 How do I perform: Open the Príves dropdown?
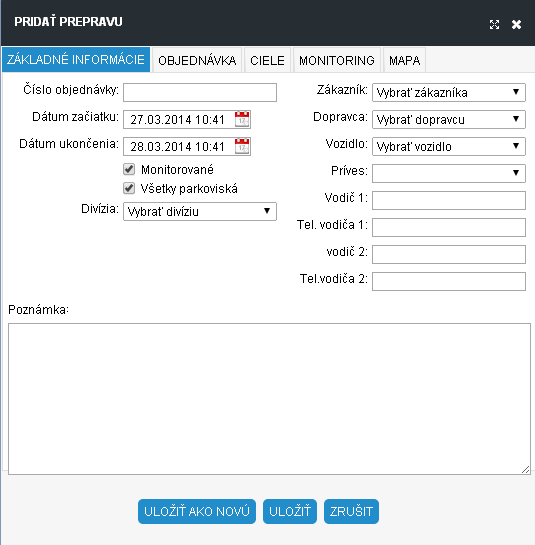[x=449, y=173]
